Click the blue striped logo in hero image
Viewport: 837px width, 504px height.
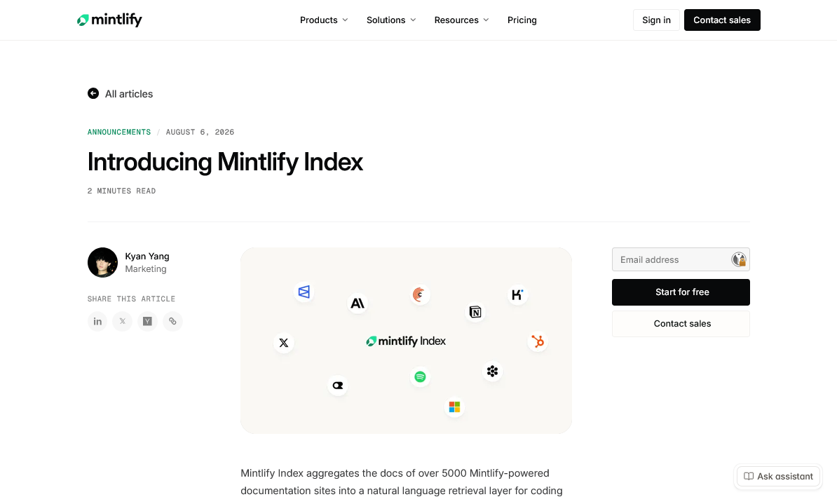(304, 292)
